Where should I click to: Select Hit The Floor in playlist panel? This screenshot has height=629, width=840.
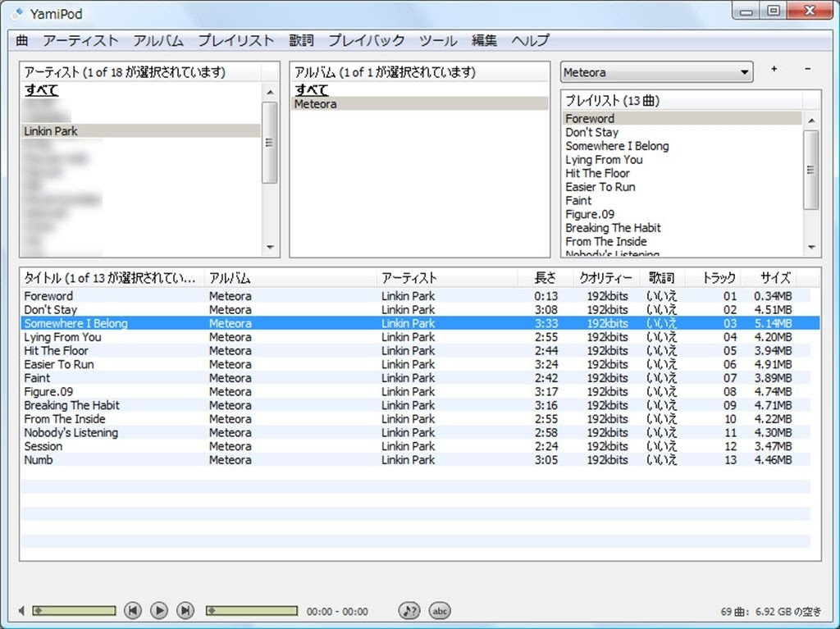coord(682,173)
